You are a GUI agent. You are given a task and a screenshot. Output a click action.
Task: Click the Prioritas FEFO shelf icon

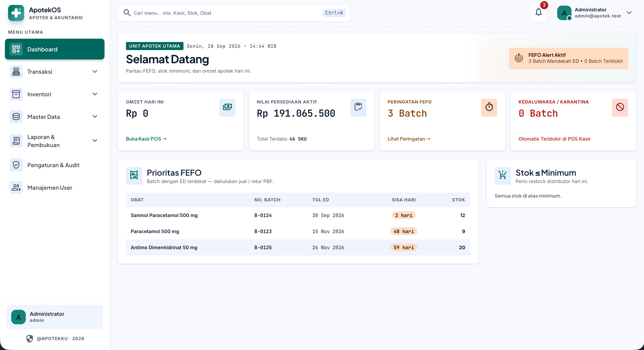134,175
